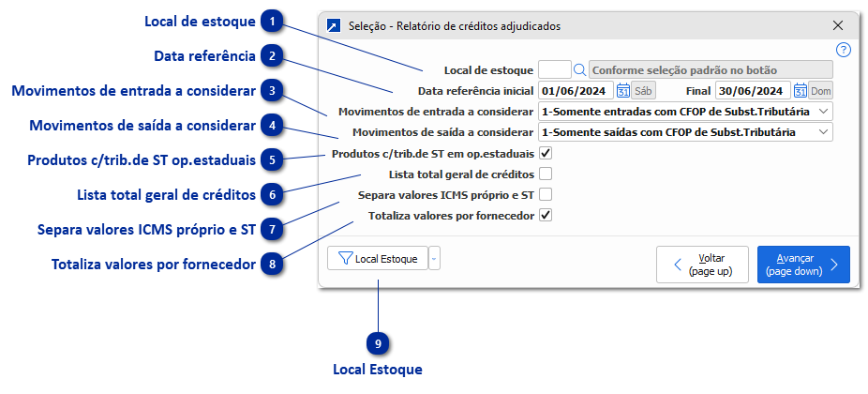Click the Local Estoque filter button
The image size is (868, 394).
tap(378, 258)
